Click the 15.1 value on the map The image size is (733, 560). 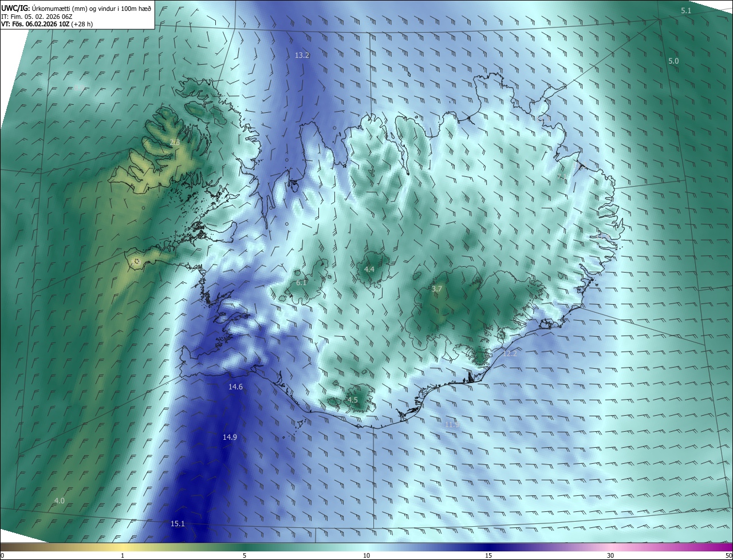pos(178,524)
